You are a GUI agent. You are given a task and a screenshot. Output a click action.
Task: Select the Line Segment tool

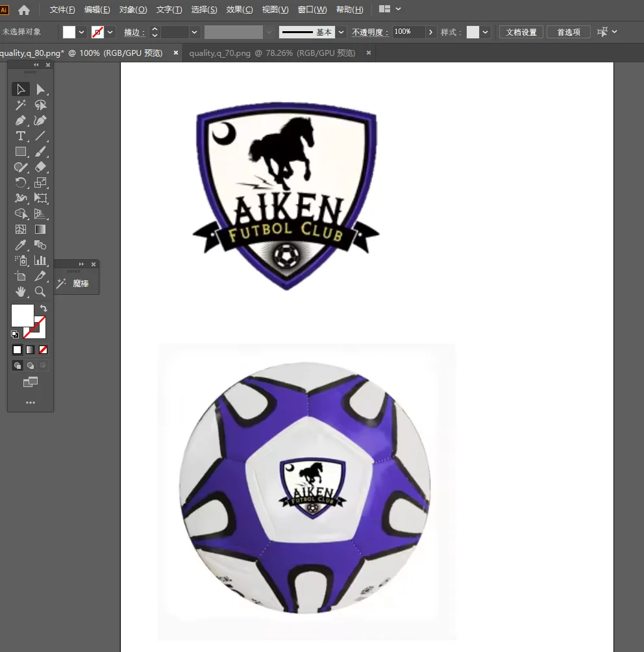point(40,136)
